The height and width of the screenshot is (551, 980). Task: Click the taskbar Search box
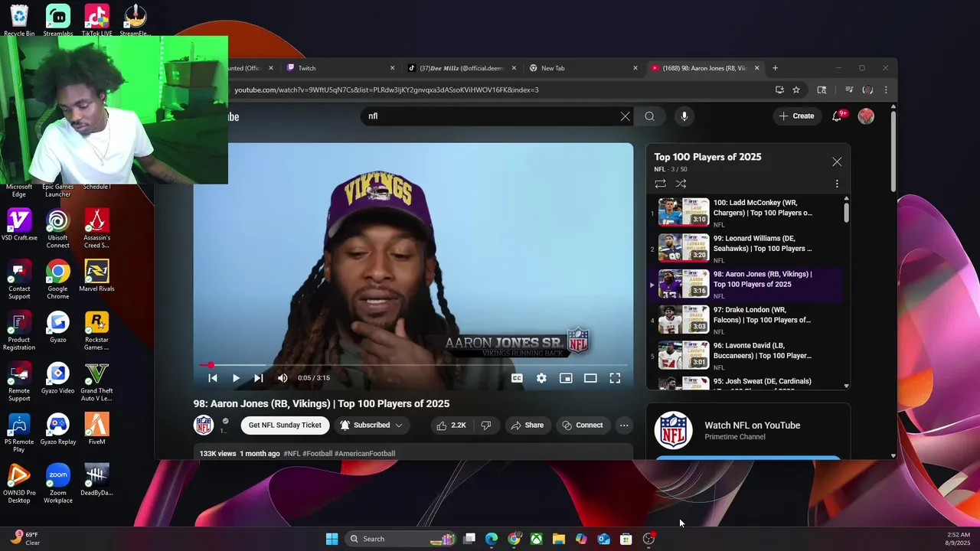(400, 539)
